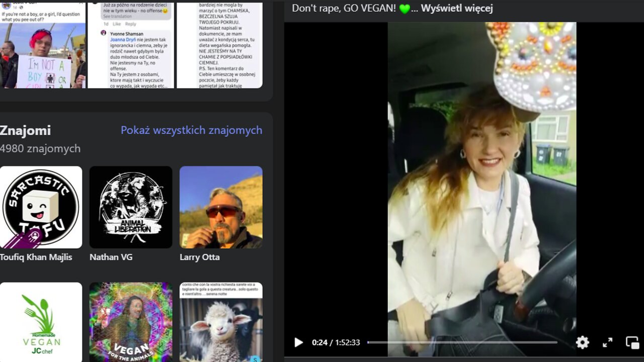Image resolution: width=644 pixels, height=362 pixels.
Task: Open Vegan for the Animals picture
Action: [131, 322]
